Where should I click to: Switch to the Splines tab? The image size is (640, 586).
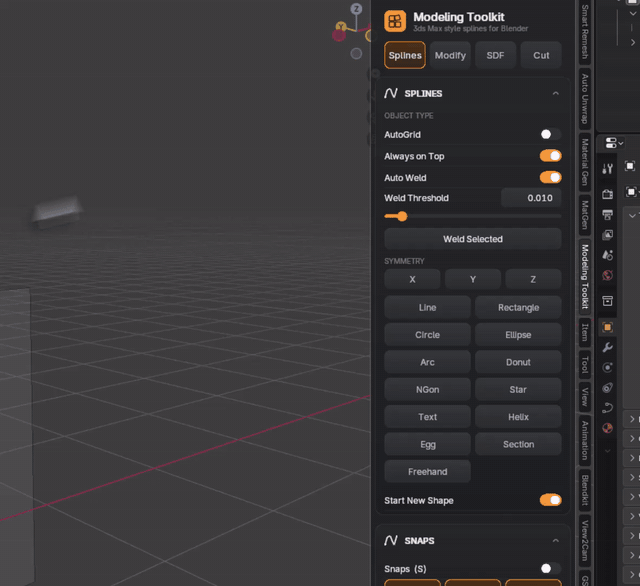pyautogui.click(x=405, y=55)
